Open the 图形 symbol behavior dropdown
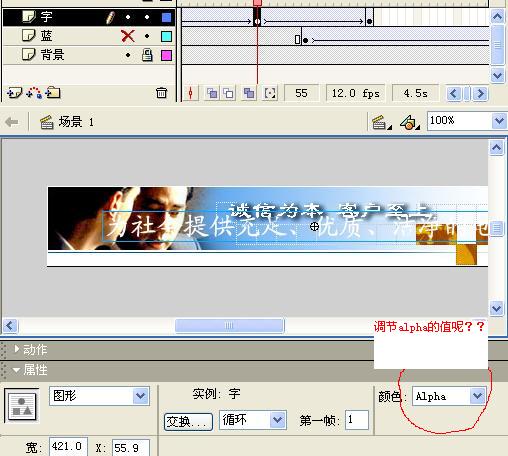 click(140, 396)
